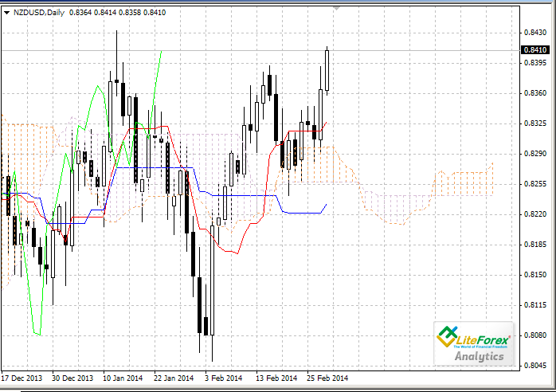Click price scale value 0.8255
Viewport: 556px width, 392px height.
(x=535, y=184)
